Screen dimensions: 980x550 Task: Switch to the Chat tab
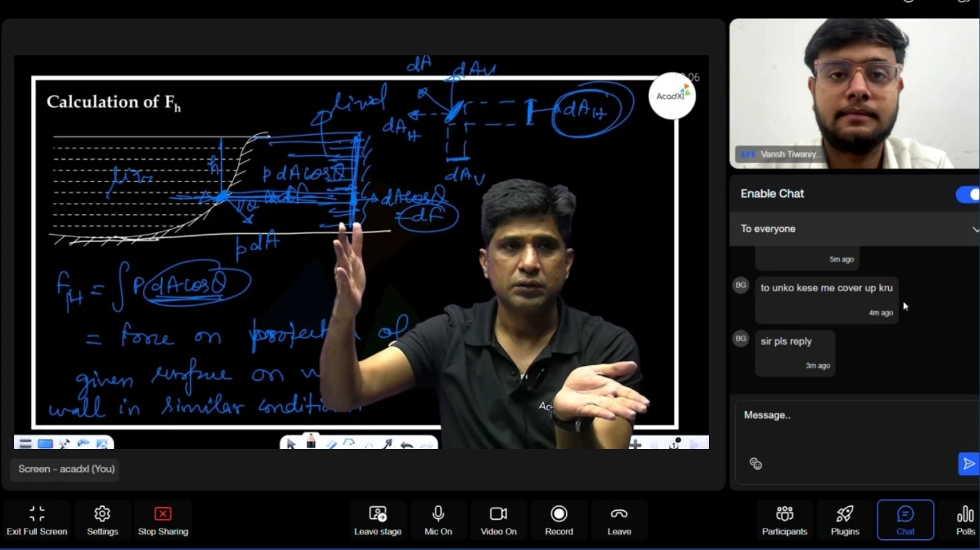pos(905,519)
